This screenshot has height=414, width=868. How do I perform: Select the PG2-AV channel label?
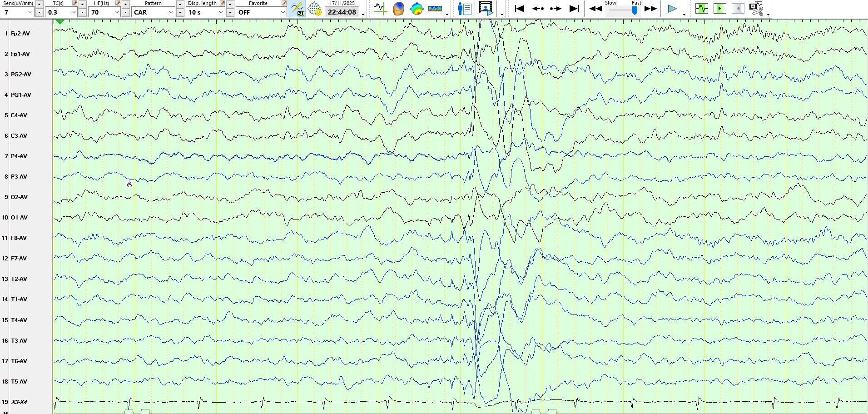(21, 74)
